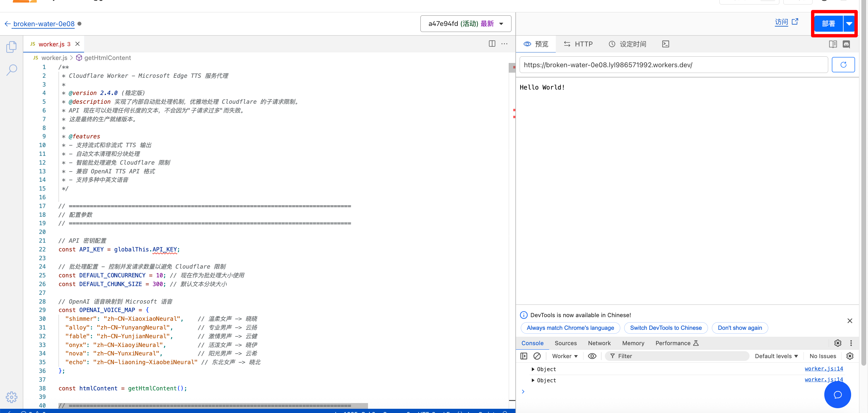The width and height of the screenshot is (868, 413).
Task: Click the clear console icon
Action: [537, 356]
